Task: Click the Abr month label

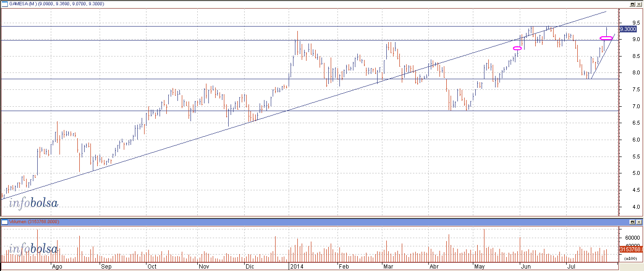Action: (434, 266)
